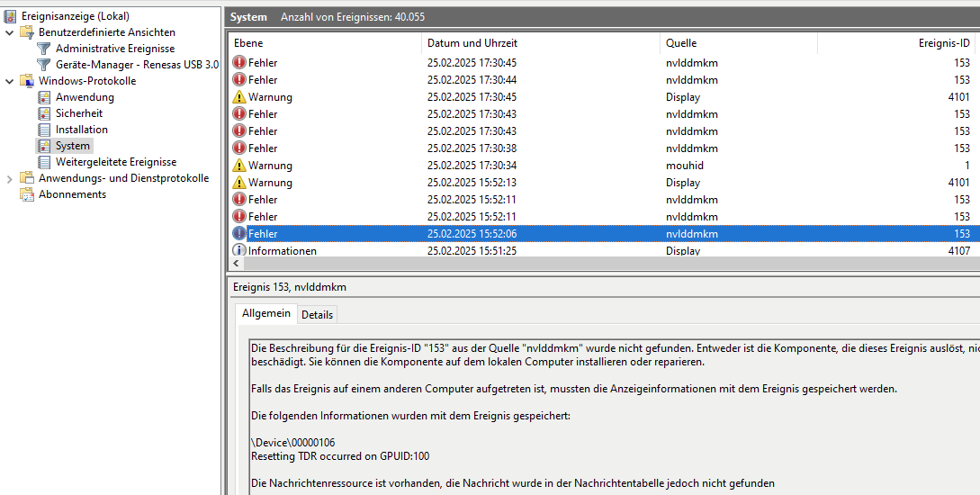Click the System log icon in tree
This screenshot has height=495, width=980.
pos(44,146)
